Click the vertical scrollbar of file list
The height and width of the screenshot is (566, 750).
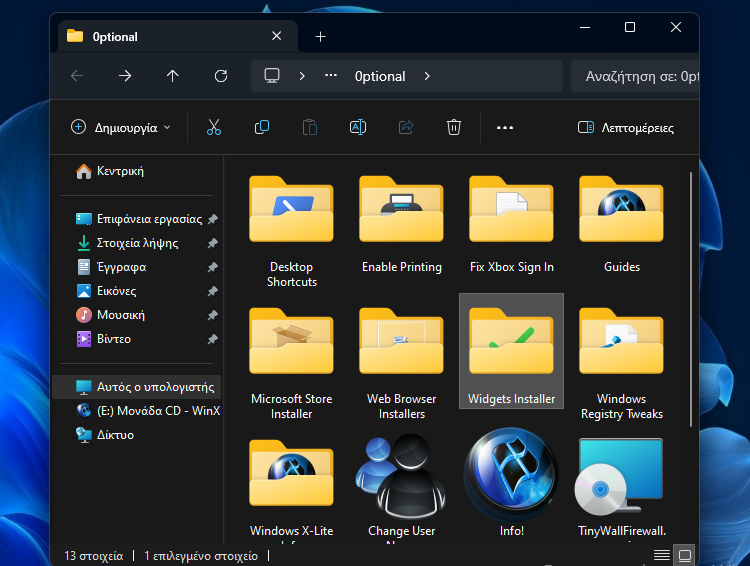(x=691, y=300)
